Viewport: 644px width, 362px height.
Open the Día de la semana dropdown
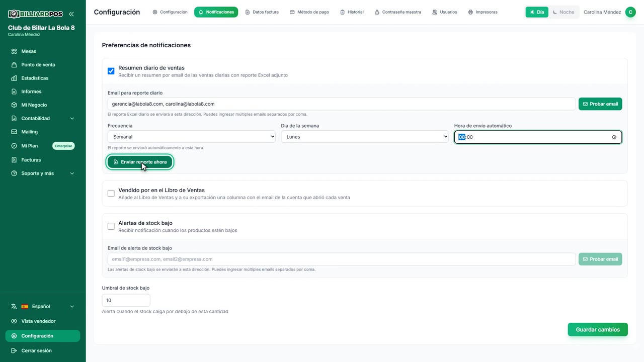tap(365, 137)
